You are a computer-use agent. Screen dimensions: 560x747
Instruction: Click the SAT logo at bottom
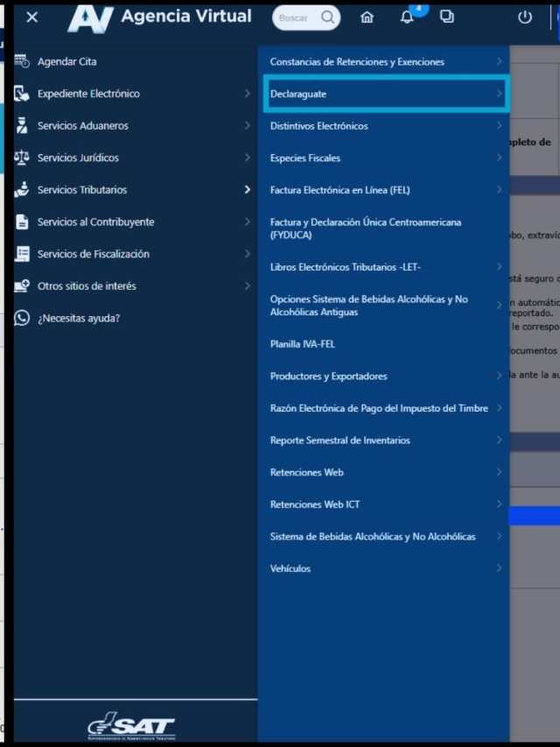pos(131,726)
